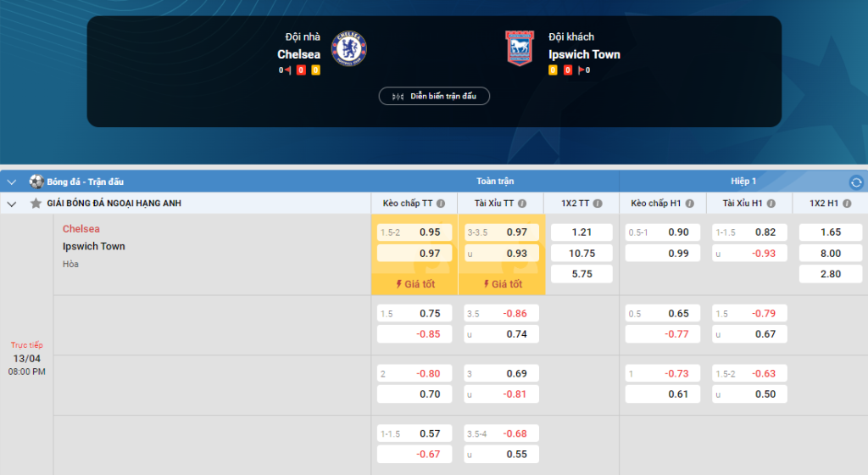Pick handicap 1.5-2 odds 0.95

pos(415,232)
